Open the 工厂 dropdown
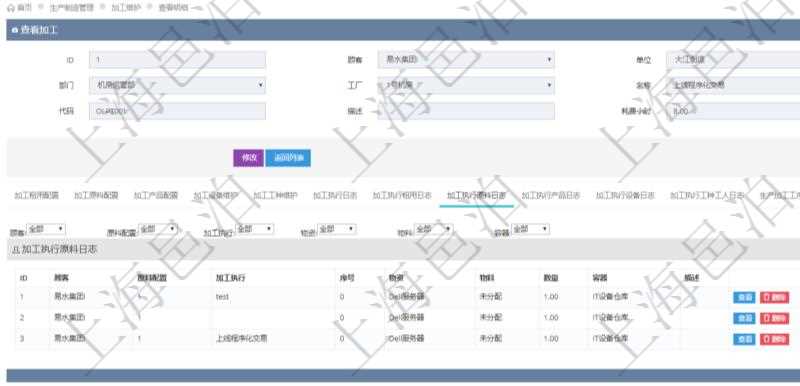Screen dimensions: 800x386 point(466,85)
